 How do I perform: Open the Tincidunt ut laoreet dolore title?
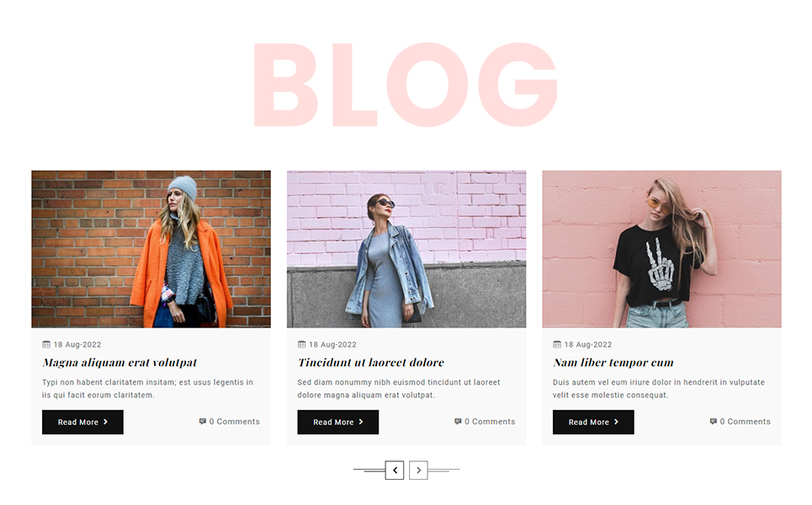(x=371, y=363)
